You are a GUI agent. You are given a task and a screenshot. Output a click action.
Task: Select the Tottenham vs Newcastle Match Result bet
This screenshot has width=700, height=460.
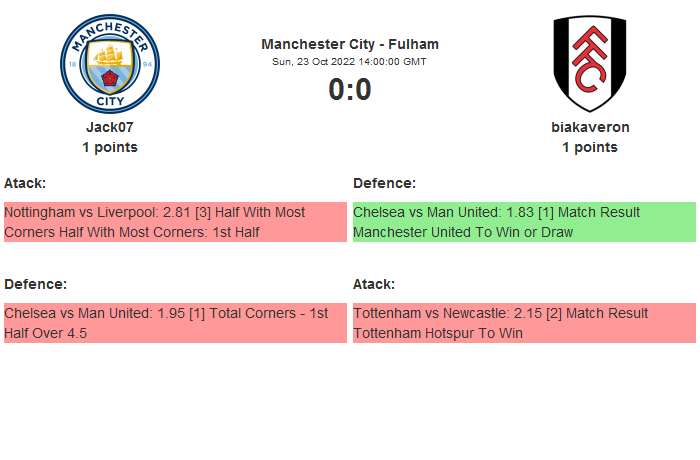(524, 323)
